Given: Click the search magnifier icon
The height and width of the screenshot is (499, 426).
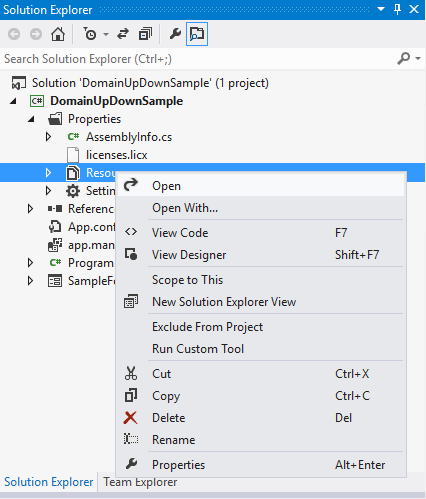Looking at the screenshot, I should [404, 59].
